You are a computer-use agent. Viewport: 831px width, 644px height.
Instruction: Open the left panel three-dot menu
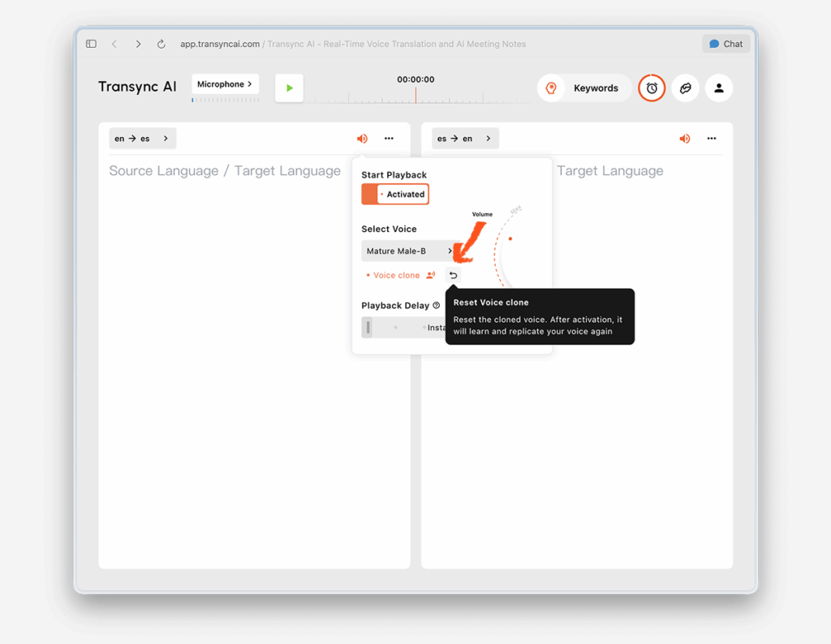[389, 138]
